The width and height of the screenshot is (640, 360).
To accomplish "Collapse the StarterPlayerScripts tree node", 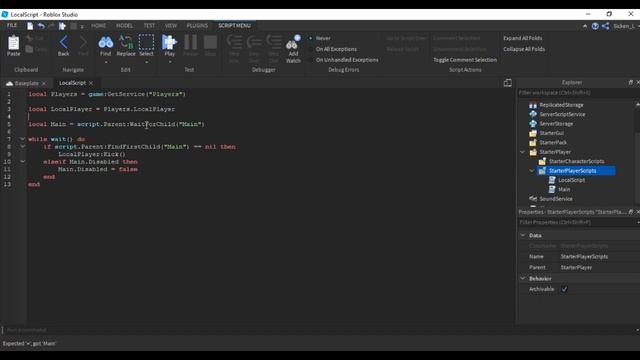I will pos(532,171).
